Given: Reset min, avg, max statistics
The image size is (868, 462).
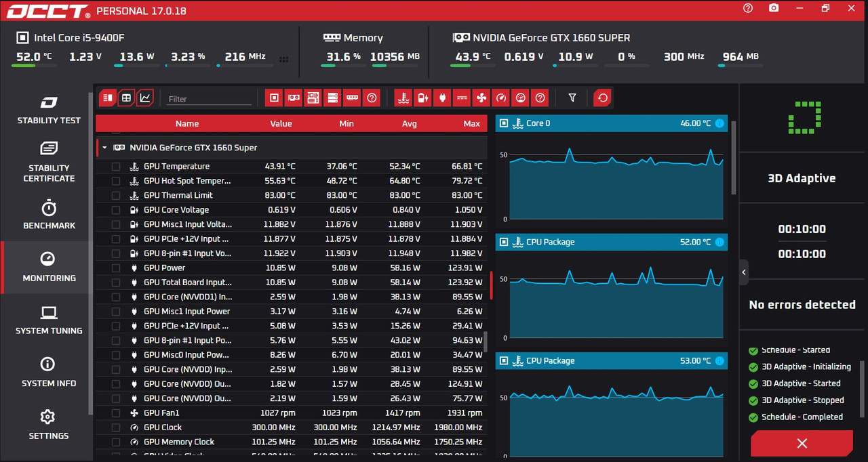Looking at the screenshot, I should (602, 98).
